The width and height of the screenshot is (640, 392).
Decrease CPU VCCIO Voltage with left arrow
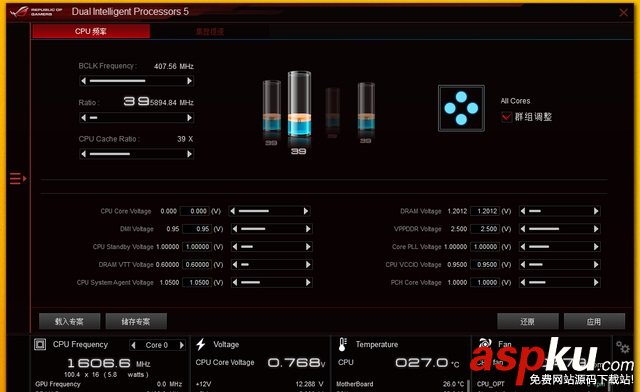[x=523, y=265]
